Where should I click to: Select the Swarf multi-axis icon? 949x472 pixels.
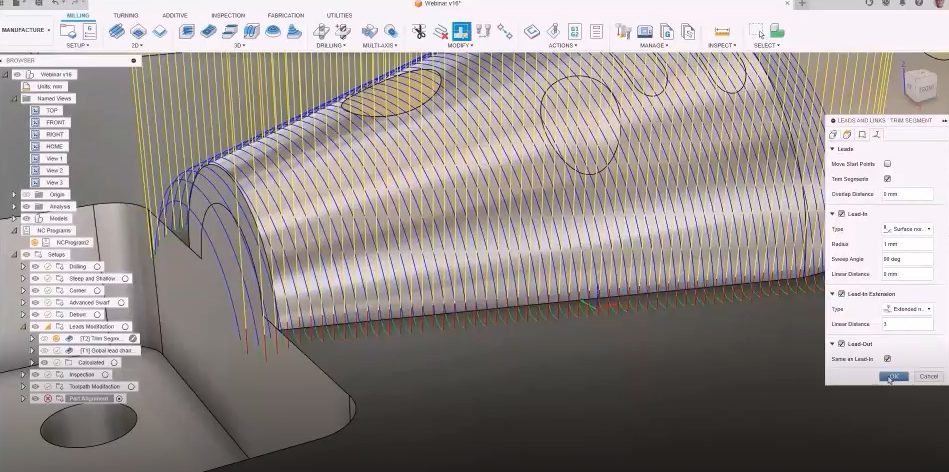point(369,31)
